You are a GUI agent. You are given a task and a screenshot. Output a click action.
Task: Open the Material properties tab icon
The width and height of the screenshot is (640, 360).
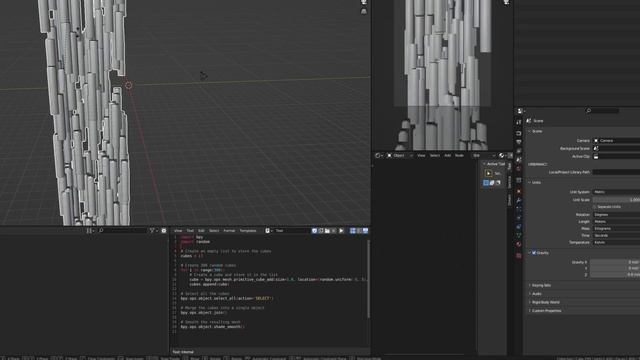[519, 244]
